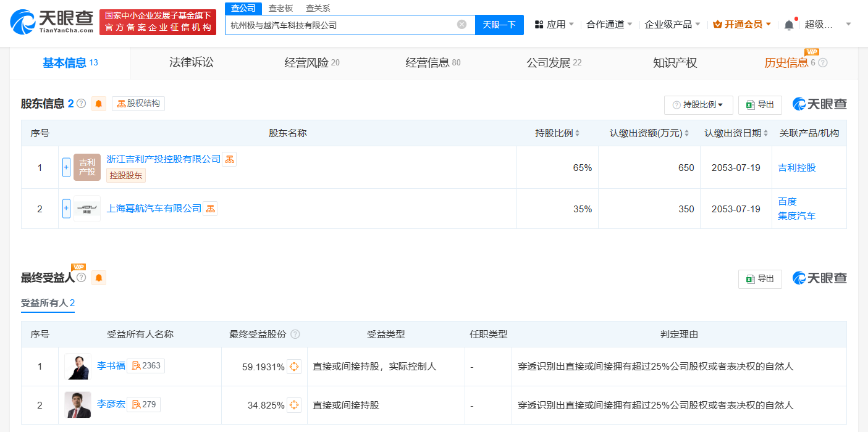Open the 应用 dropdown menu
868x432 pixels.
[x=554, y=25]
